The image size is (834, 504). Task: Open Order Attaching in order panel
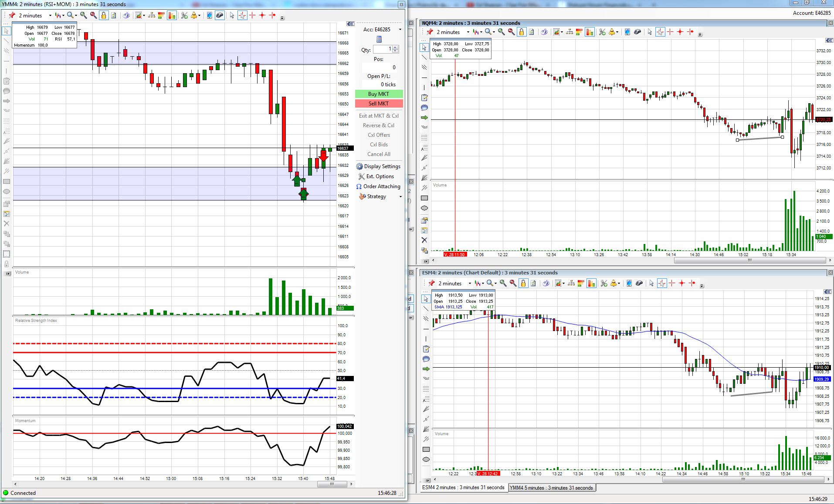pyautogui.click(x=378, y=186)
